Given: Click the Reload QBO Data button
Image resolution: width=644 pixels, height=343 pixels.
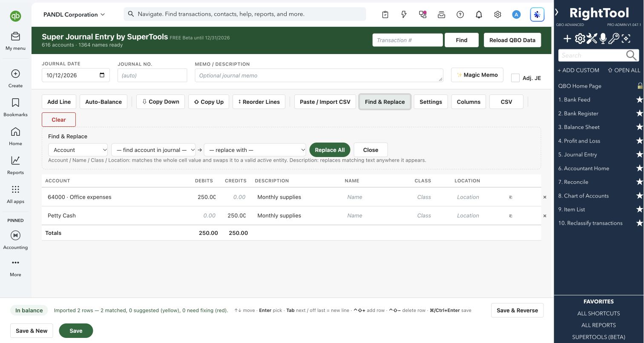Looking at the screenshot, I should click(512, 40).
